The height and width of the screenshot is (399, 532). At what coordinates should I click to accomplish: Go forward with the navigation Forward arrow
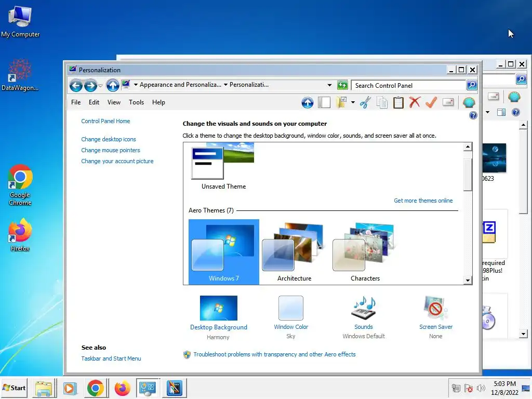tap(90, 86)
